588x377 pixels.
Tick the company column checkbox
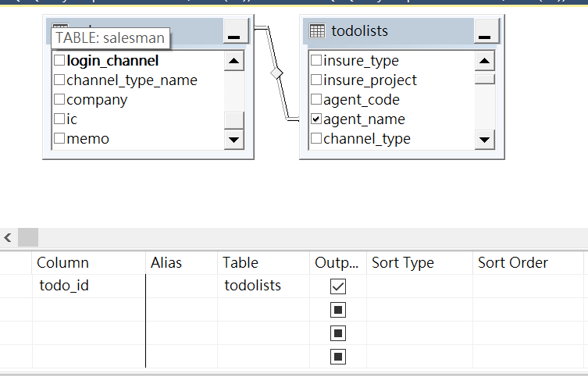click(x=59, y=100)
